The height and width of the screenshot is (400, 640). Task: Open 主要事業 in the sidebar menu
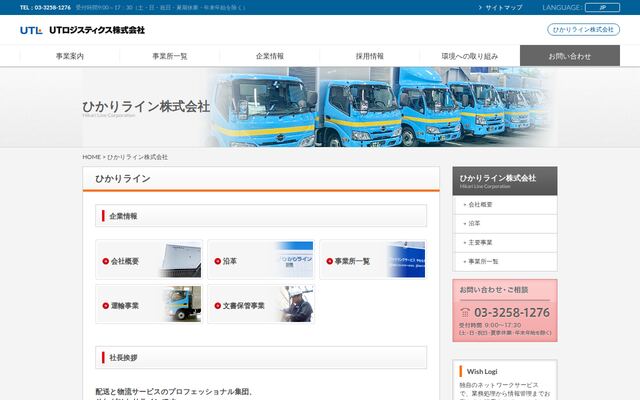point(505,243)
